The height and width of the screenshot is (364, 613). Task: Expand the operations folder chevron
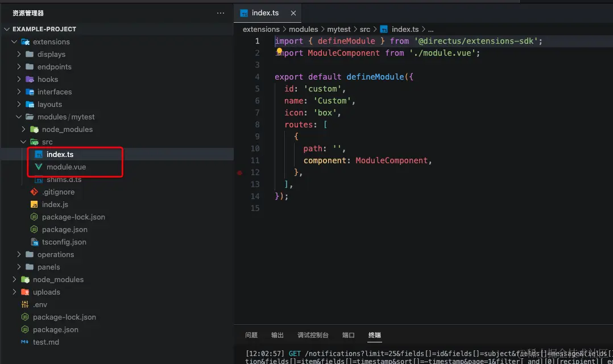pyautogui.click(x=19, y=255)
